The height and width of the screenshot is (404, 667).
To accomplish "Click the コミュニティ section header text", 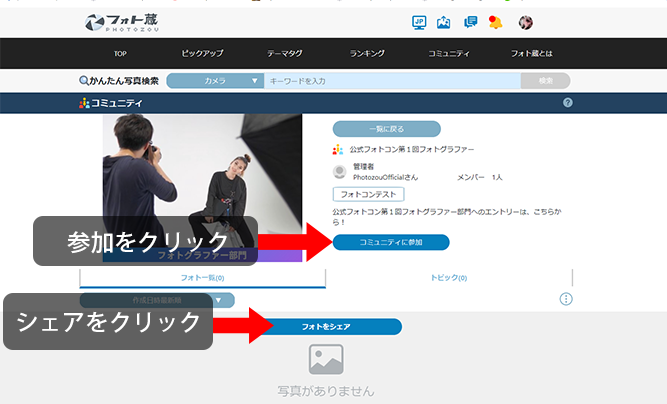I will [x=117, y=103].
